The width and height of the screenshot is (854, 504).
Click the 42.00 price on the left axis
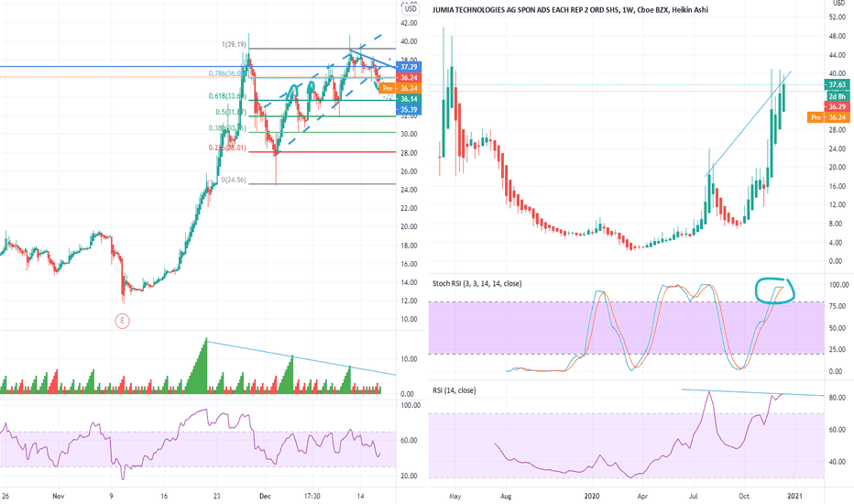pyautogui.click(x=409, y=23)
